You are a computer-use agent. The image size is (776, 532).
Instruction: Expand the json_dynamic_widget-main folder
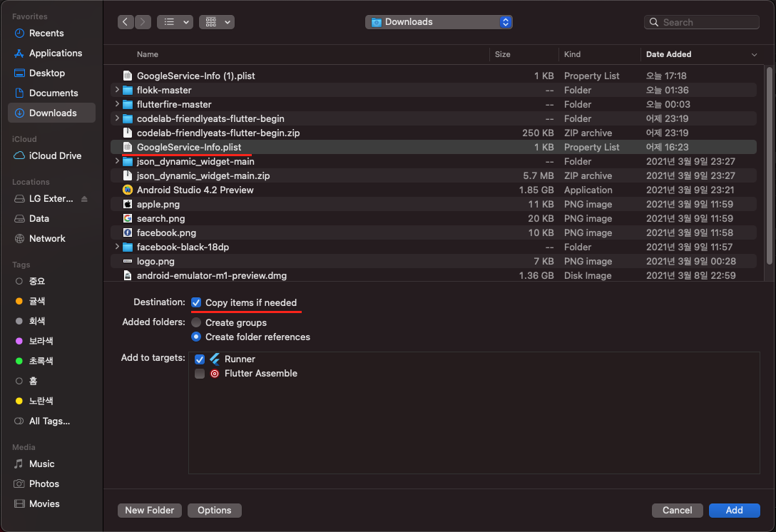pos(117,161)
